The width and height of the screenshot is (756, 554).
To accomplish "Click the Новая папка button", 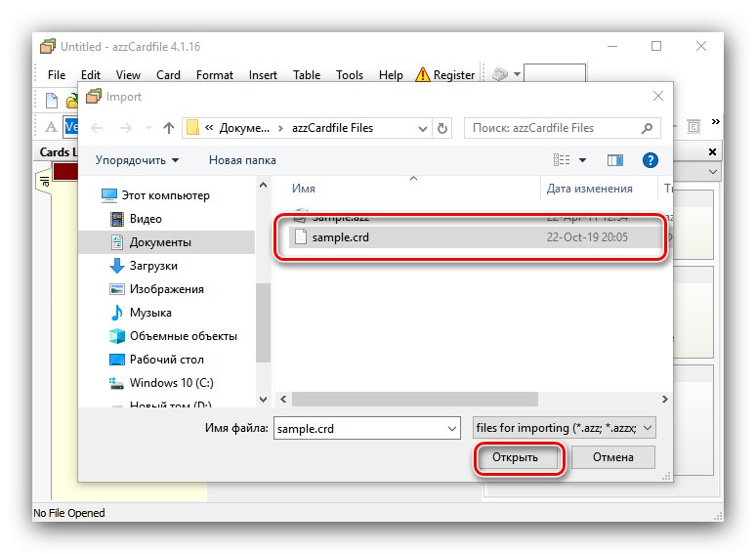I will pos(242,160).
